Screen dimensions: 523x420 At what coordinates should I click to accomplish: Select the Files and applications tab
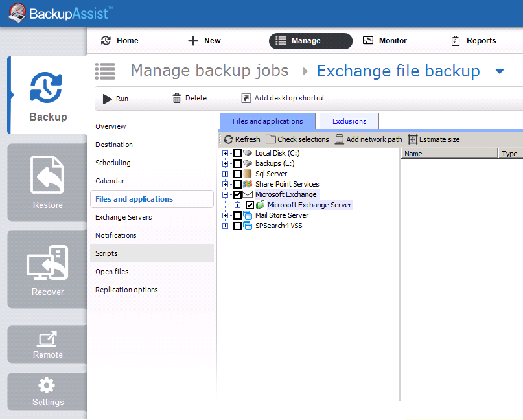click(x=268, y=121)
